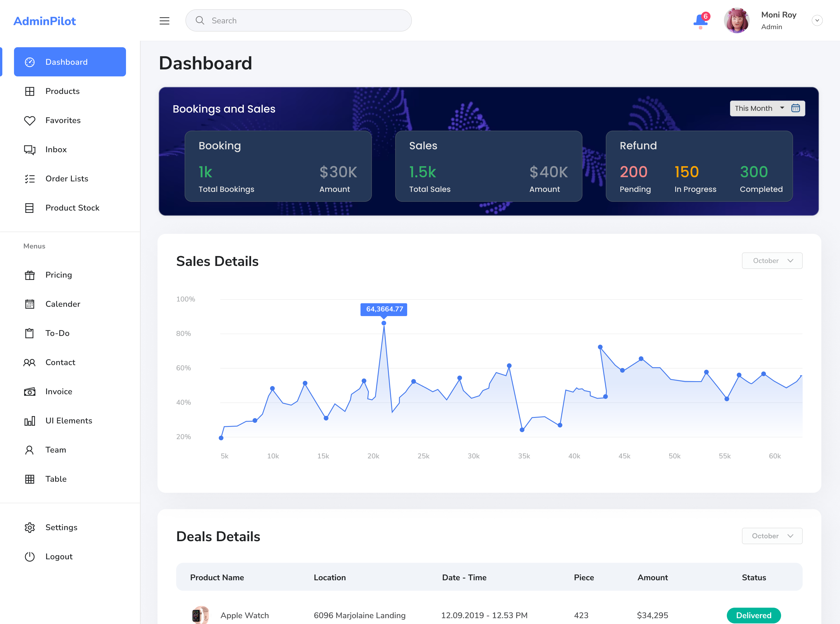Click the Delivered status badge for Apple Watch
The image size is (840, 624).
[753, 615]
